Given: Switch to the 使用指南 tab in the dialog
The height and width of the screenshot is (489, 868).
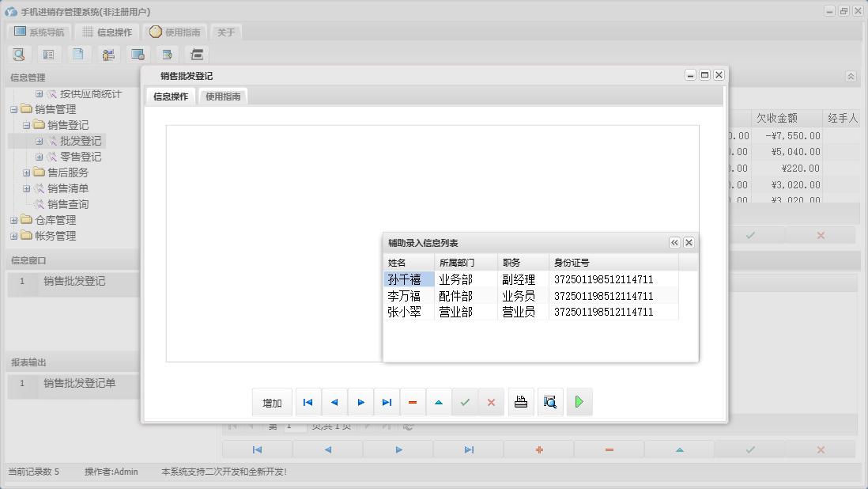Looking at the screenshot, I should tap(223, 97).
